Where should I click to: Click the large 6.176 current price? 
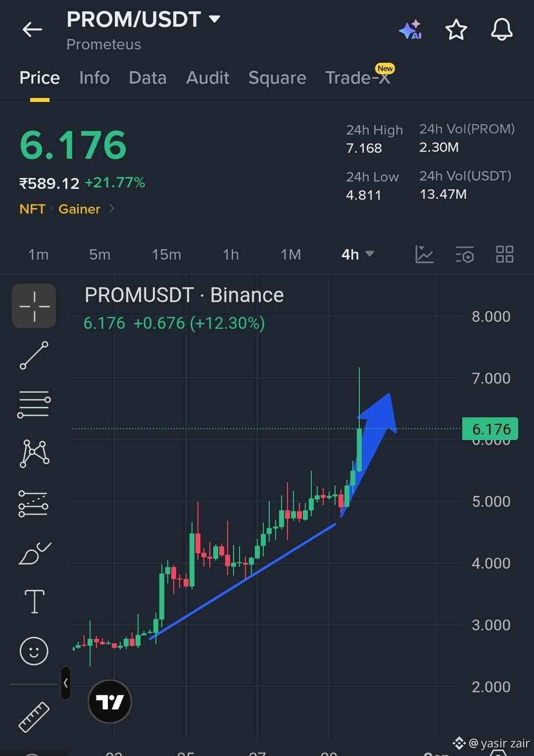[73, 145]
